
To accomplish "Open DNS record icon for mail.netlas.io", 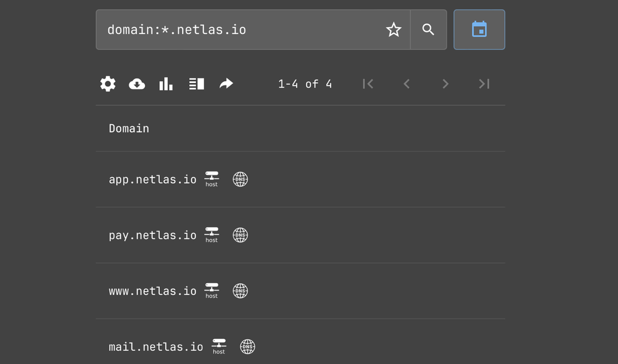I will tap(247, 346).
